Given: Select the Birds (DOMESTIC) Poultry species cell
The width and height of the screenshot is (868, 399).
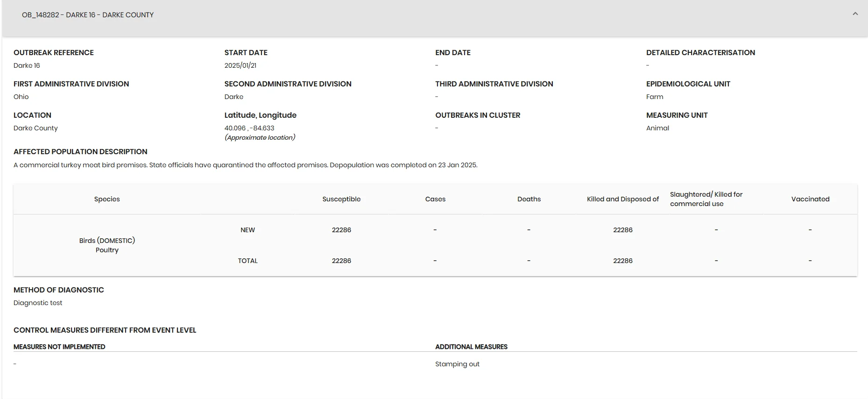Looking at the screenshot, I should [x=107, y=245].
